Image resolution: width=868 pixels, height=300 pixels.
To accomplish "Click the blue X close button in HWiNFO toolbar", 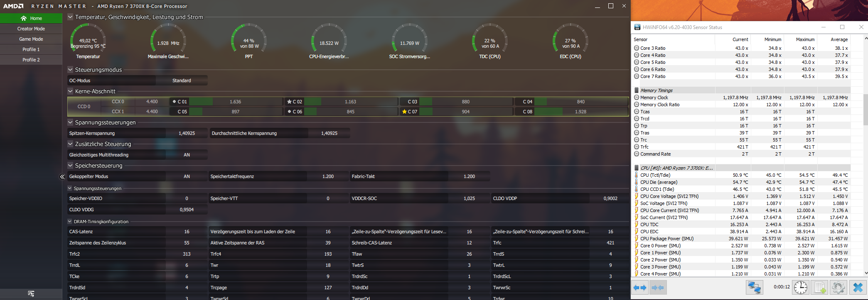I will click(x=858, y=287).
